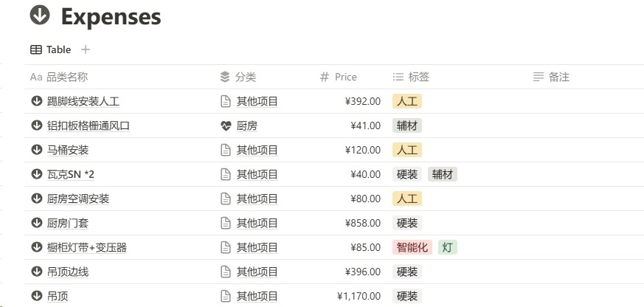644x307 pixels.
Task: Click the ¥40.00 price cell
Action: tap(363, 174)
